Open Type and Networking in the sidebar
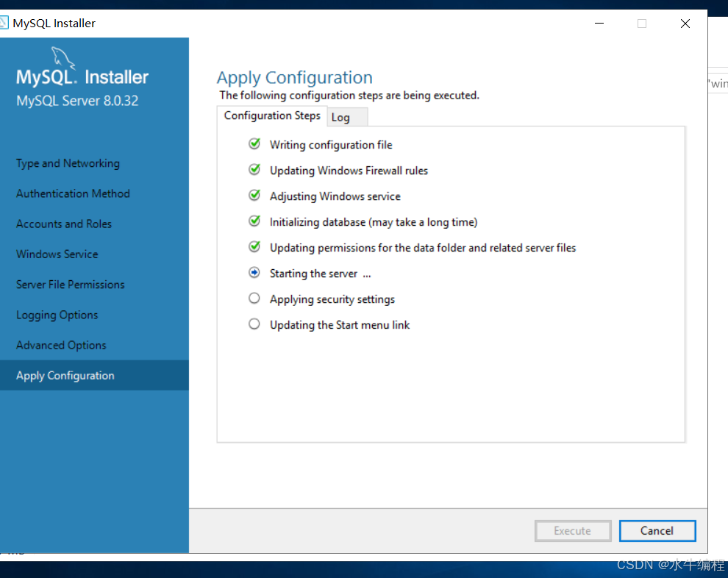This screenshot has width=728, height=578. coord(68,163)
